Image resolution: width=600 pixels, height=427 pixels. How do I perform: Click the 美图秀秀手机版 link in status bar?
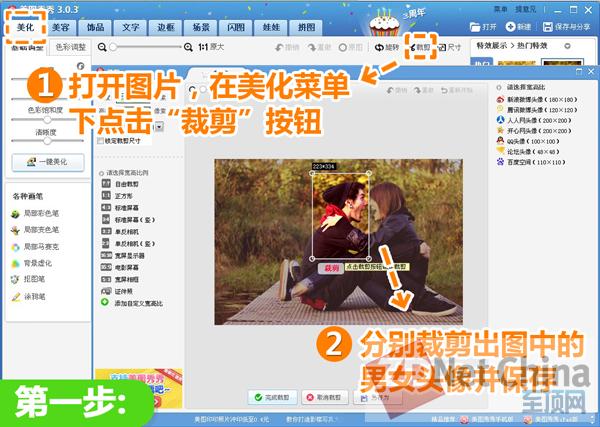(x=487, y=420)
